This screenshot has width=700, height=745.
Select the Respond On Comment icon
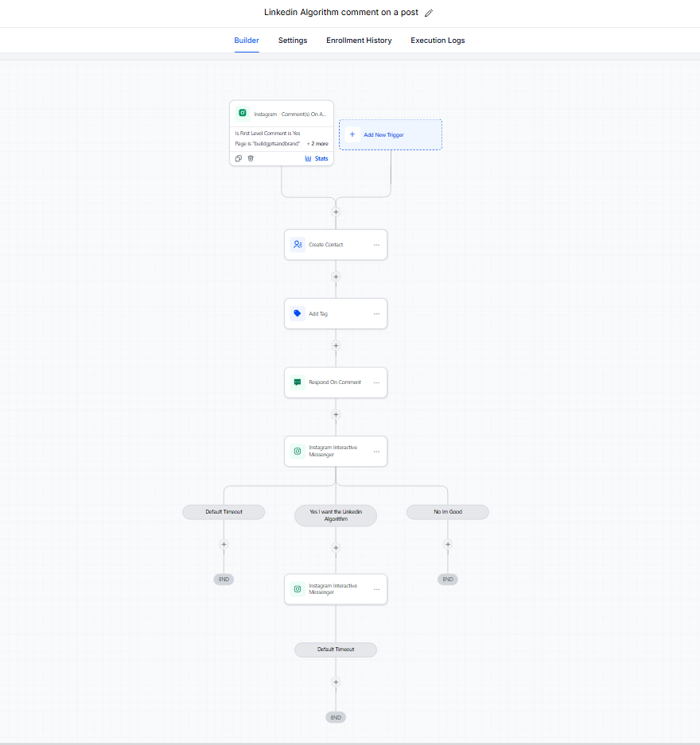tap(297, 382)
